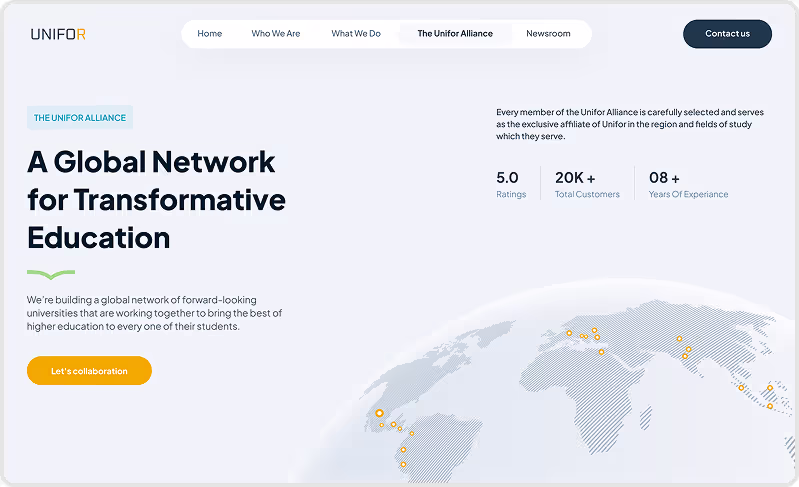This screenshot has height=487, width=799.
Task: Select The Unifor Alliance nav item
Action: (455, 34)
